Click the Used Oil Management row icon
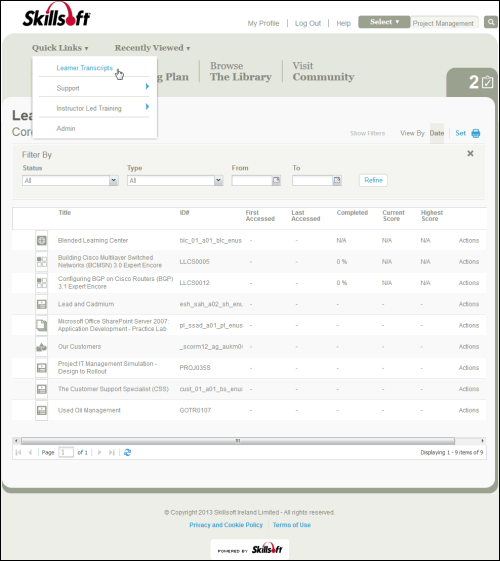 [41, 410]
